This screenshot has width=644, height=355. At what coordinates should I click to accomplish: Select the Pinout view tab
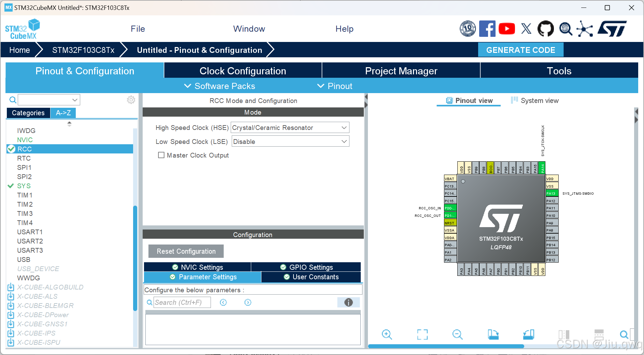469,101
